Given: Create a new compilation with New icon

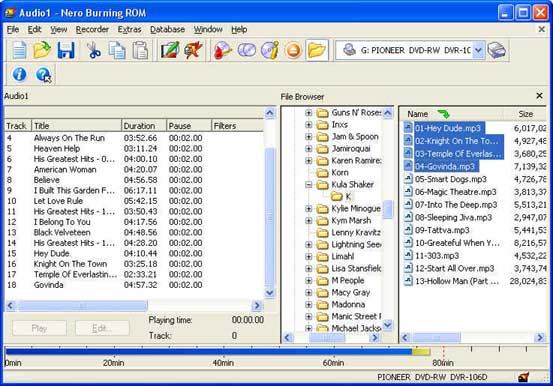Looking at the screenshot, I should 19,50.
